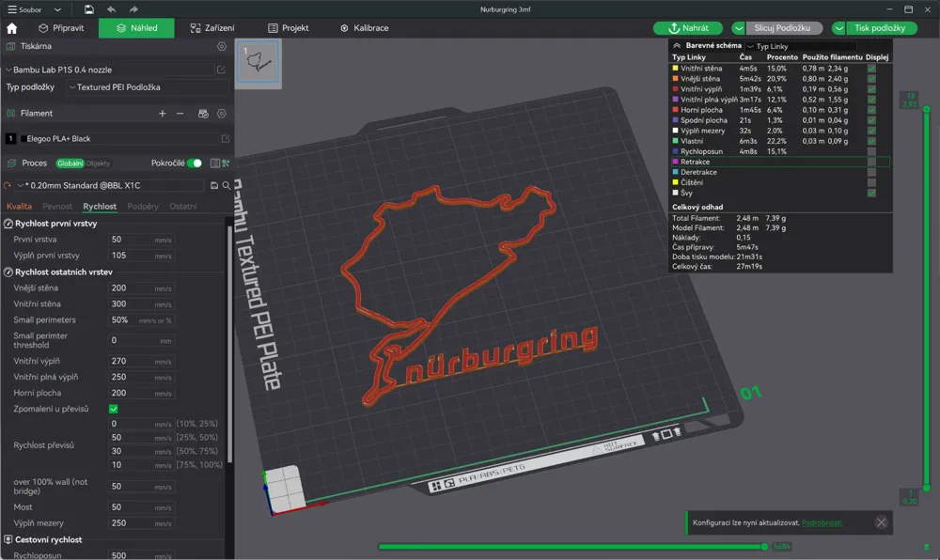The height and width of the screenshot is (560, 940).
Task: Click Vnější stěna speed field 200
Action: [x=141, y=288]
